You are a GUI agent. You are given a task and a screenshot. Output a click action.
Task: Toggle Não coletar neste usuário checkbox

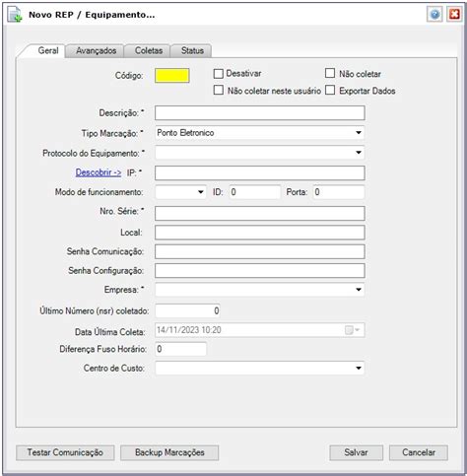(219, 90)
